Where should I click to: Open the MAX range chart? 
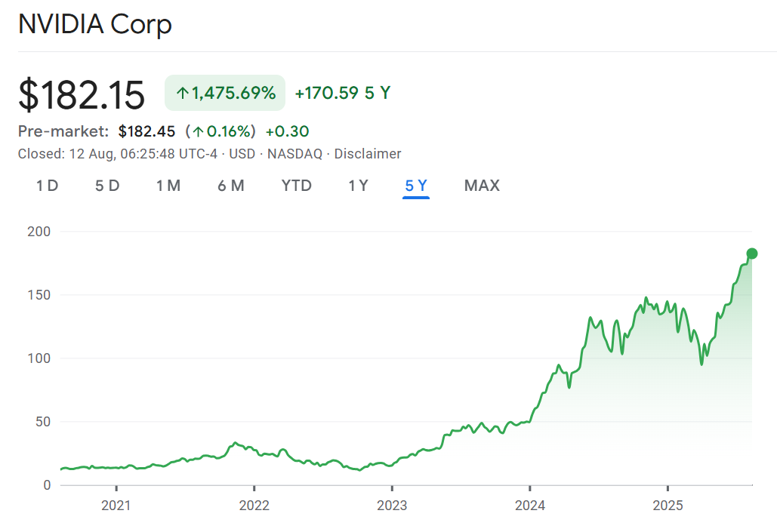(482, 186)
